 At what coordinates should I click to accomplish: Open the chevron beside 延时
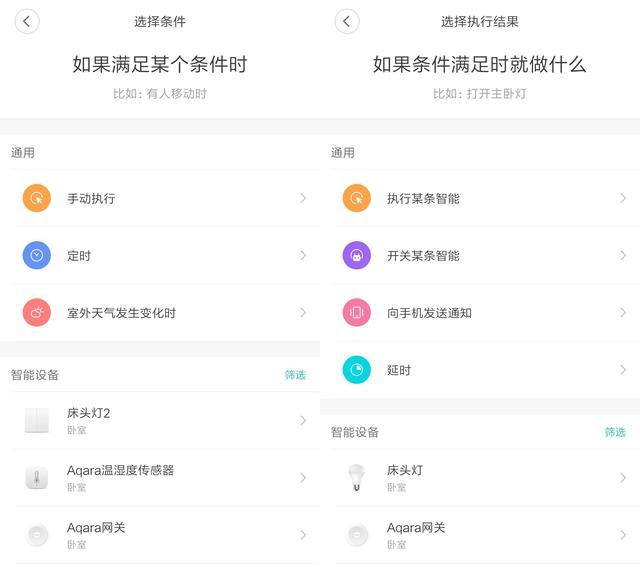pos(623,370)
